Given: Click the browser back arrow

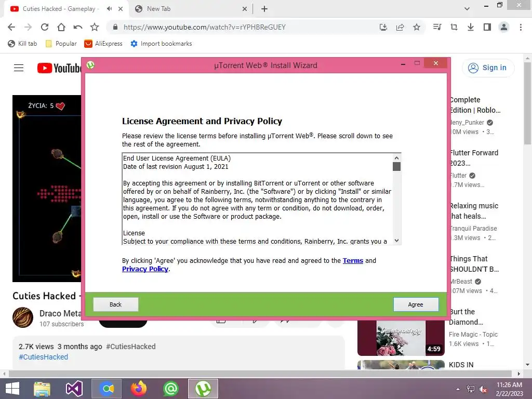Looking at the screenshot, I should tap(11, 27).
